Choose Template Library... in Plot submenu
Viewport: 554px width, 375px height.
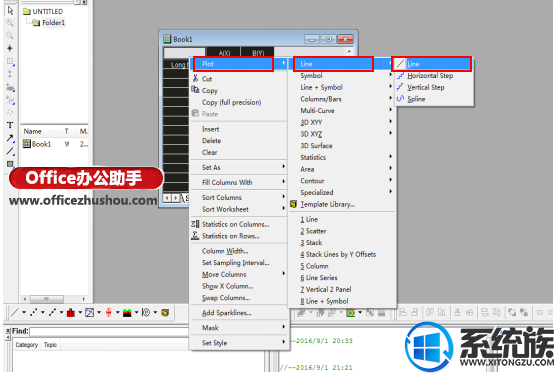342,204
